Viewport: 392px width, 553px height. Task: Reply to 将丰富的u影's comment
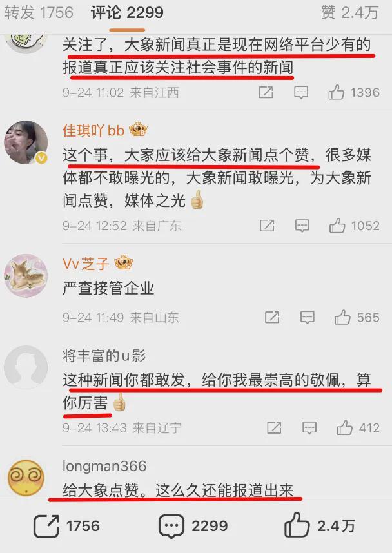pos(309,428)
